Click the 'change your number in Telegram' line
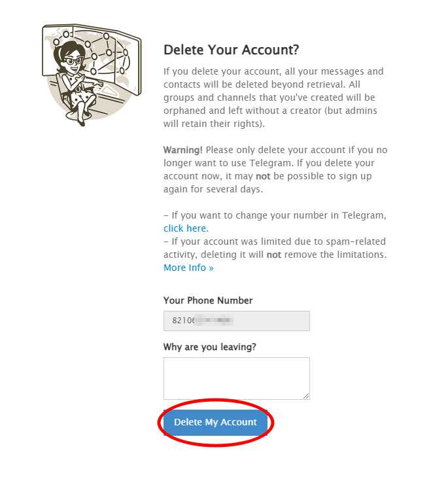448x479 pixels. pyautogui.click(x=275, y=215)
